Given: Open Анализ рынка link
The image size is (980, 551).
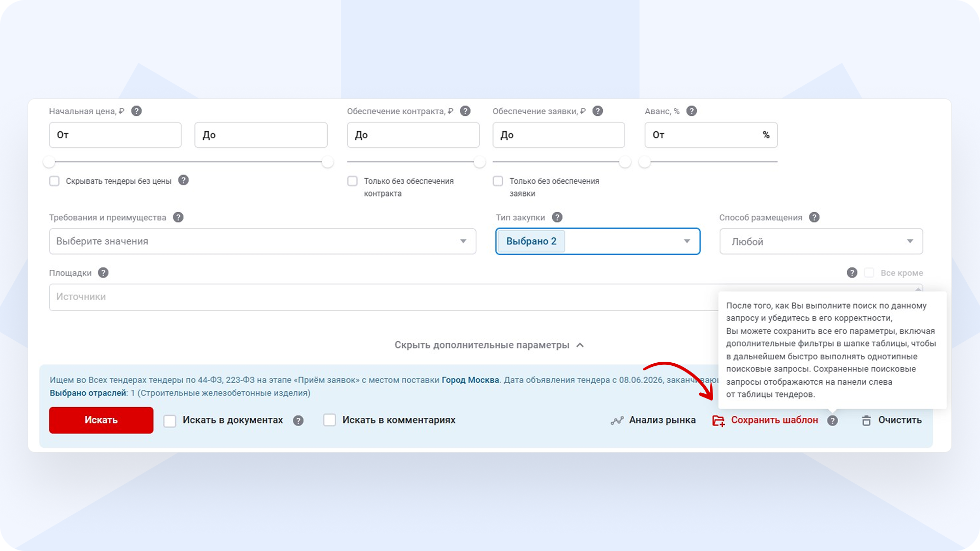Looking at the screenshot, I should pyautogui.click(x=662, y=420).
